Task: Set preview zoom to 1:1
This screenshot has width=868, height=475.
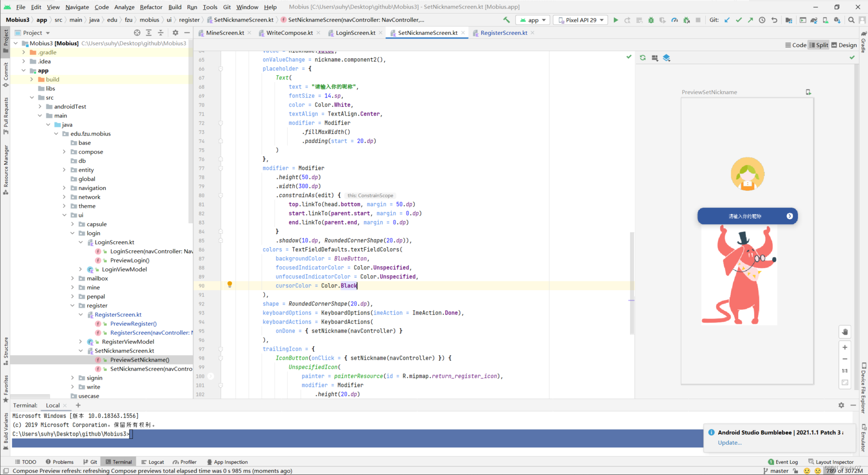Action: pyautogui.click(x=844, y=371)
